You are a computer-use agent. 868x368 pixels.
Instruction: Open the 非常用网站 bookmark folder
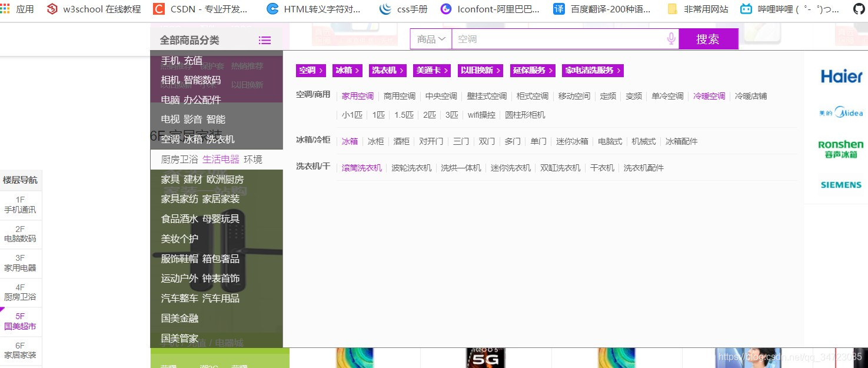[698, 9]
